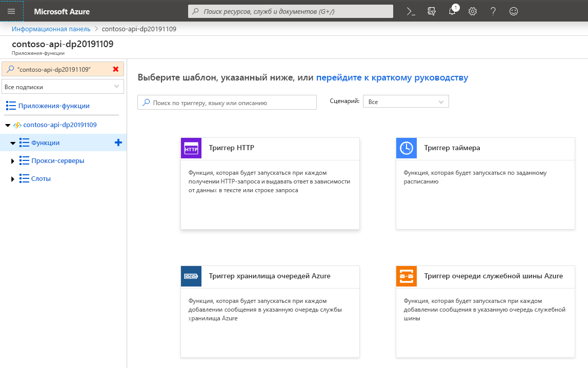Select Приложения-функции in the sidebar
Viewport: 588px width, 368px height.
54,106
